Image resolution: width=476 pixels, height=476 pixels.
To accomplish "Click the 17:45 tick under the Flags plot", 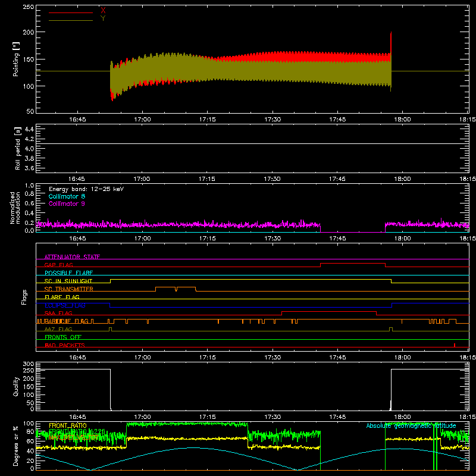I will click(337, 358).
